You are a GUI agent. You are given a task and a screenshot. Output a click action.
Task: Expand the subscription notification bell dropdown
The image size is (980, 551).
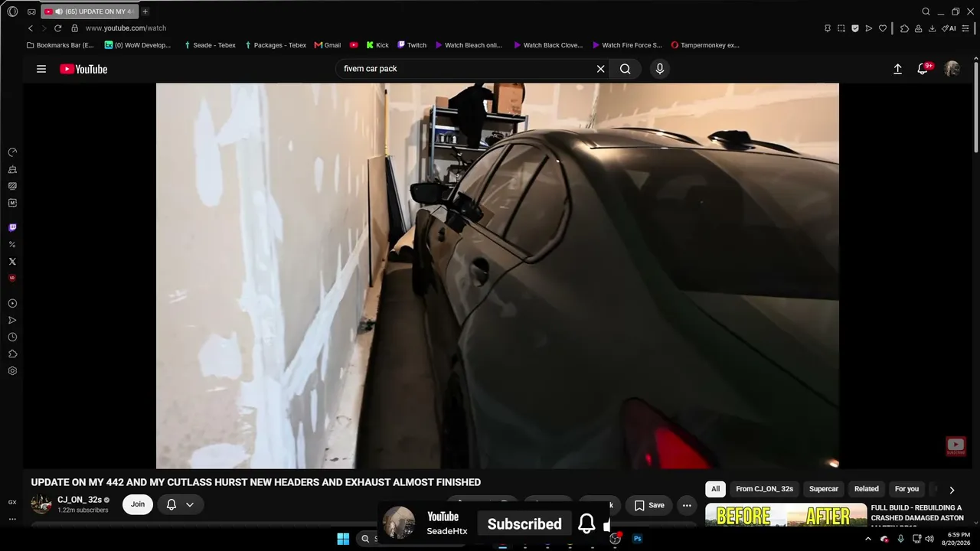click(181, 504)
